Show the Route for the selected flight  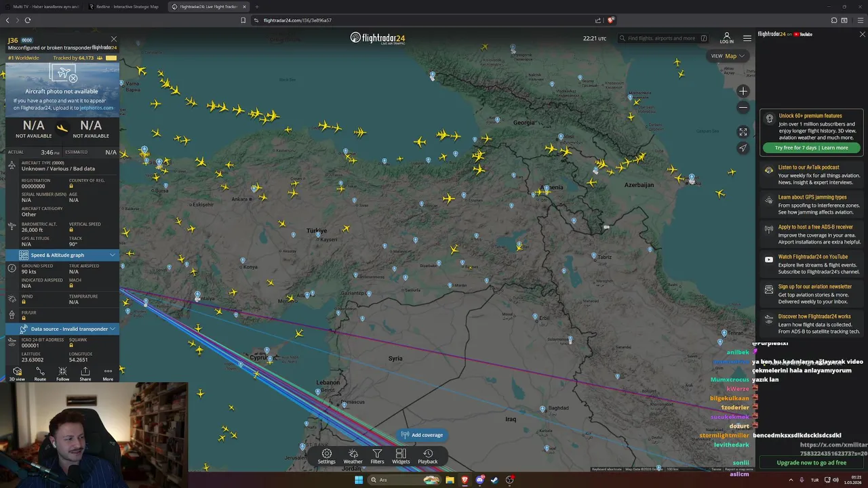coord(40,373)
